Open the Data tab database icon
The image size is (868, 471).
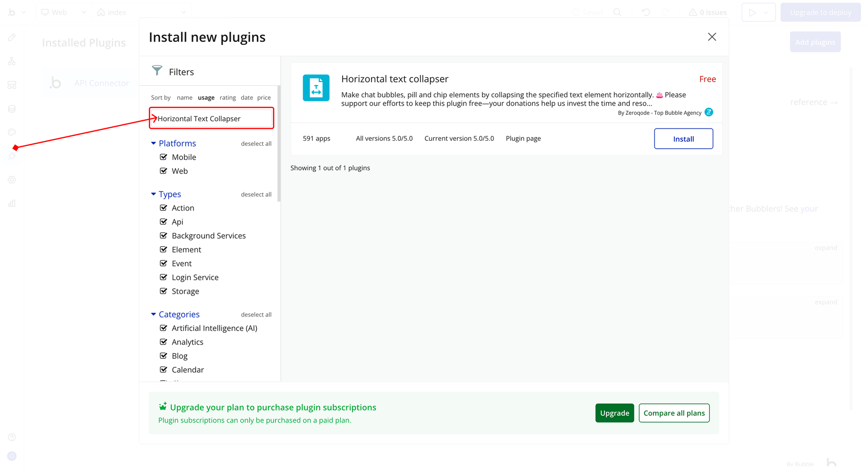point(12,109)
